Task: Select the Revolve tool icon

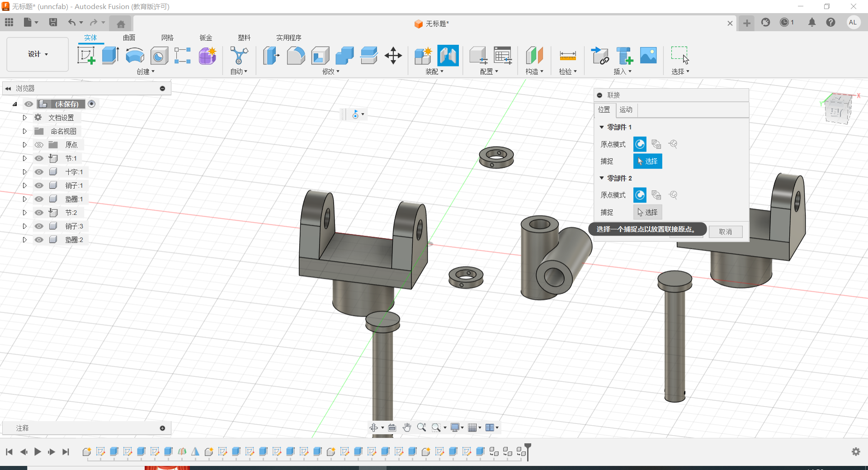Action: click(135, 56)
